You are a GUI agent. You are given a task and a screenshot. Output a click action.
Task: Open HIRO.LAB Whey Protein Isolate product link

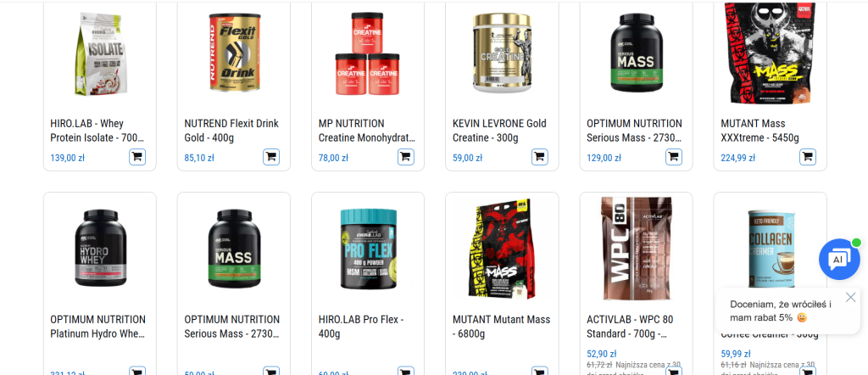click(97, 130)
